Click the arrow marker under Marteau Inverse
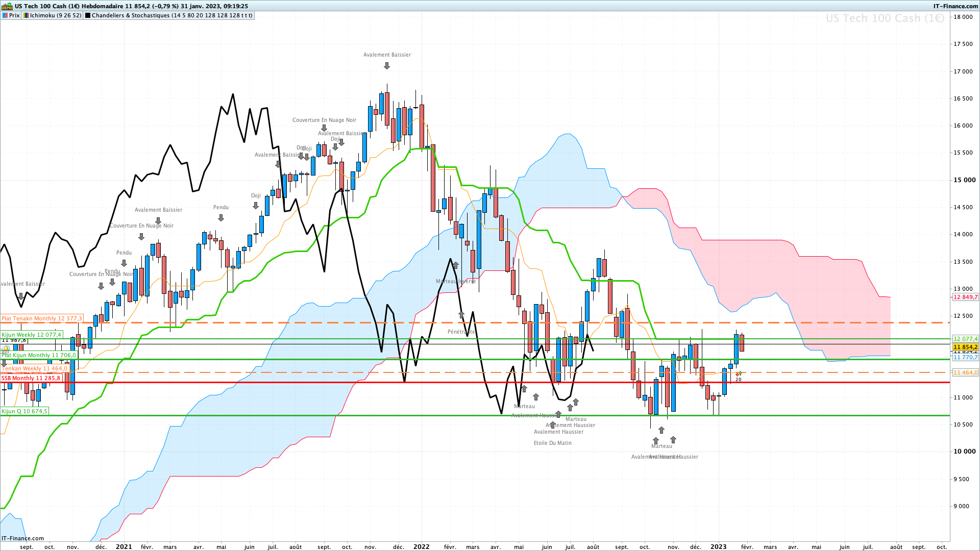Screen dimensions: 980x551 click(x=456, y=265)
